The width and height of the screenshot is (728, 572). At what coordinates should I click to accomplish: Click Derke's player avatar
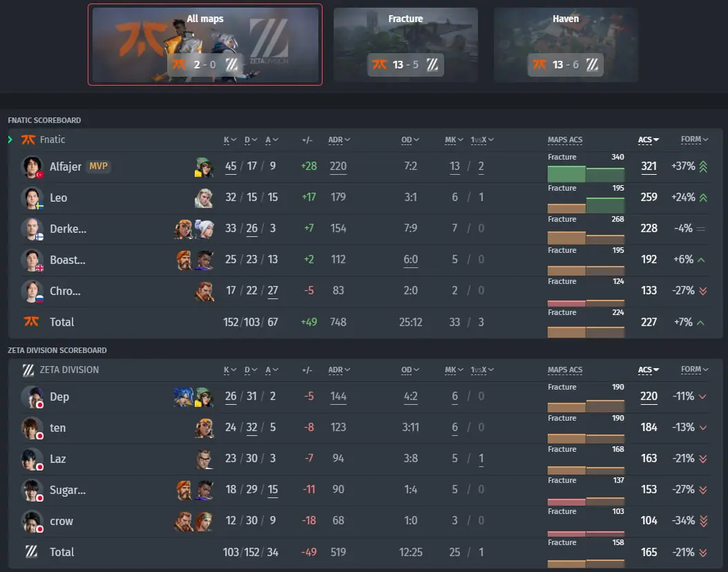pyautogui.click(x=32, y=229)
